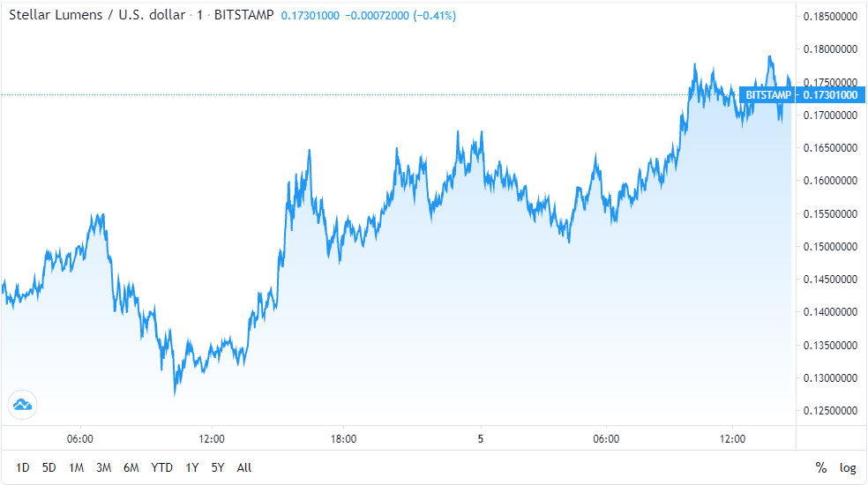Select the 5D time range
This screenshot has width=868, height=485.
click(49, 467)
